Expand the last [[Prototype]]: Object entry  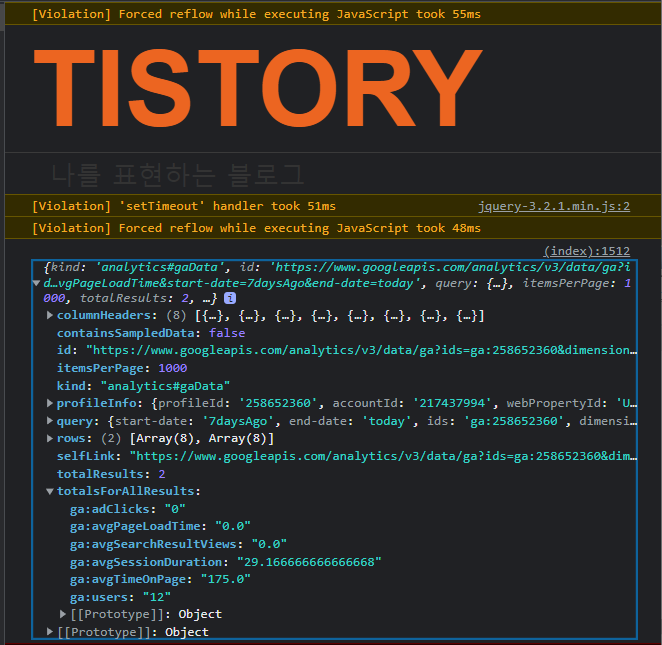pos(50,631)
